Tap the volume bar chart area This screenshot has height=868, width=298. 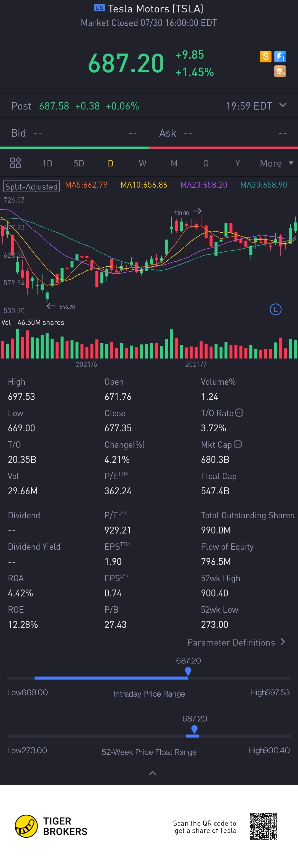149,344
